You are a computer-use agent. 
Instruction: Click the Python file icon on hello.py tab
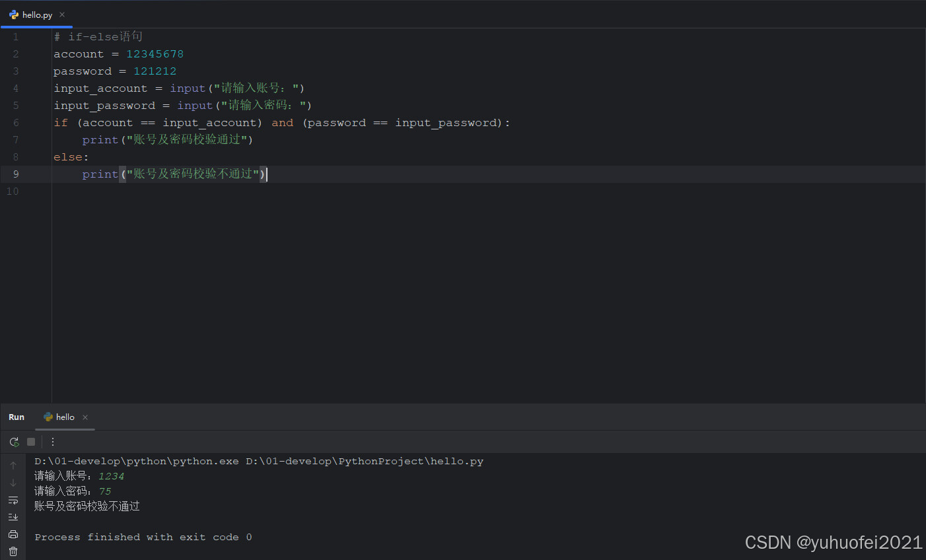(13, 15)
